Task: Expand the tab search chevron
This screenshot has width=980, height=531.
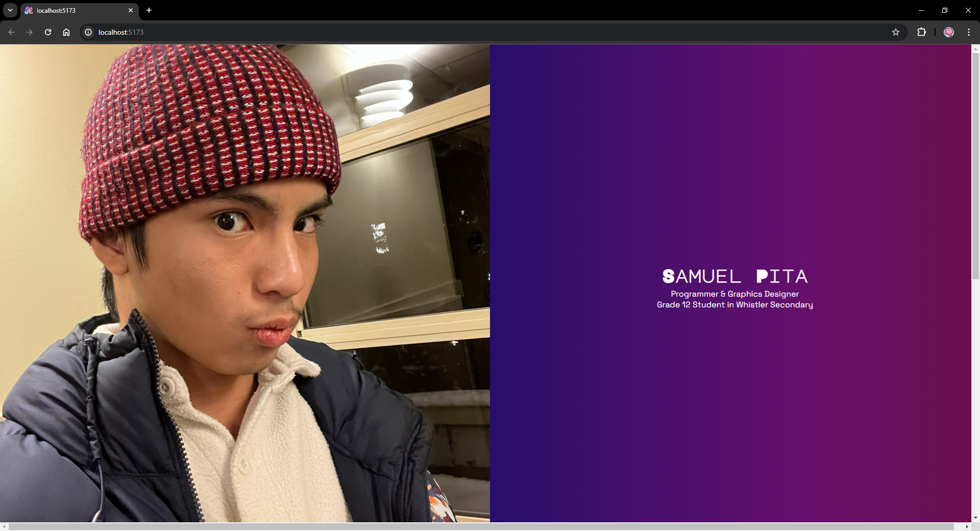Action: (x=10, y=10)
